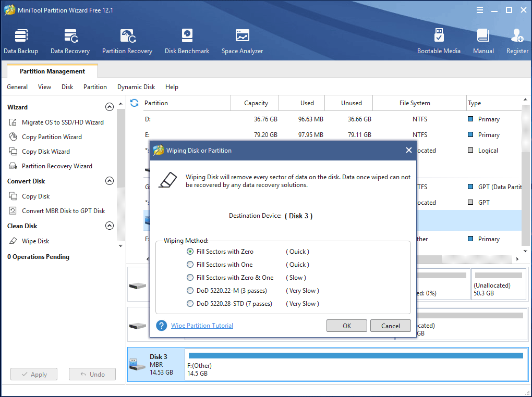Open the Wipe Partition Tutorial link
Screen dimensions: 532x397
[202, 326]
